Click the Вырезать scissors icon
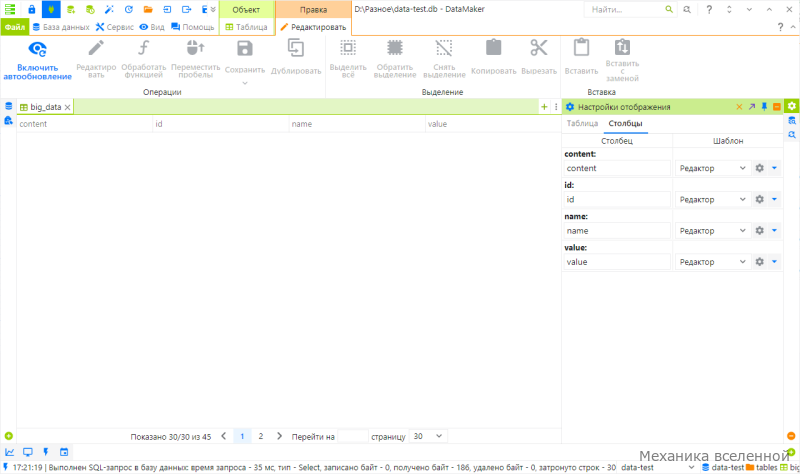The width and height of the screenshot is (800, 474). (x=539, y=48)
